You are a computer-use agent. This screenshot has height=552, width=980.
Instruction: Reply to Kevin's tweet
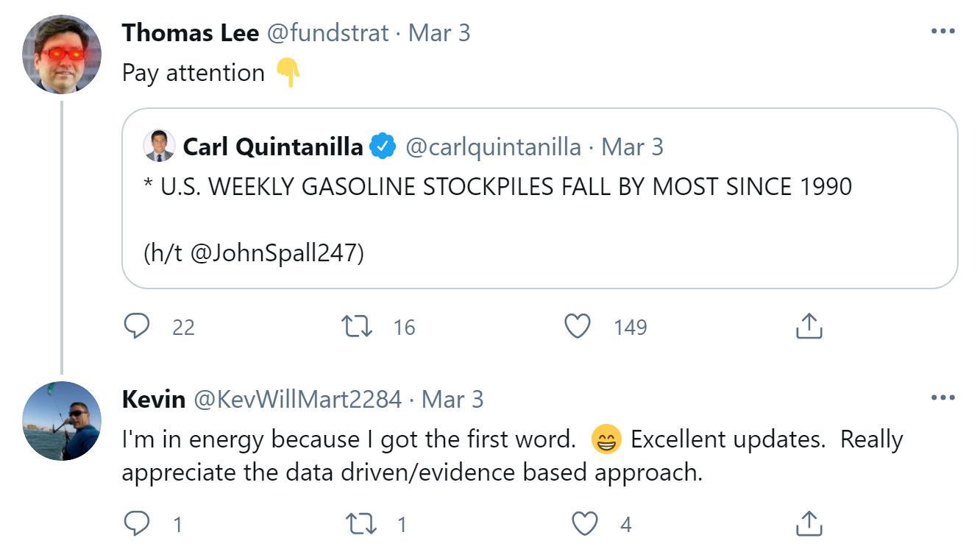[137, 523]
